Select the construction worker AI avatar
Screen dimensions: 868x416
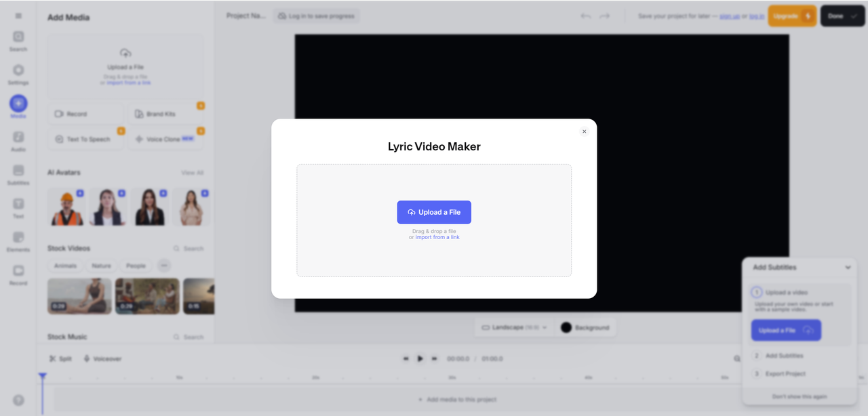66,207
